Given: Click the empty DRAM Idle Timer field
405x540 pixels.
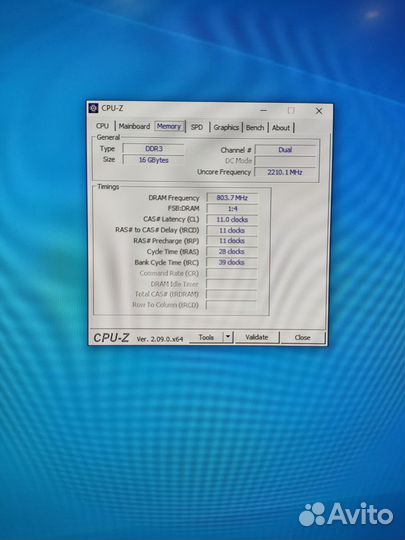Looking at the screenshot, I should pyautogui.click(x=232, y=284).
